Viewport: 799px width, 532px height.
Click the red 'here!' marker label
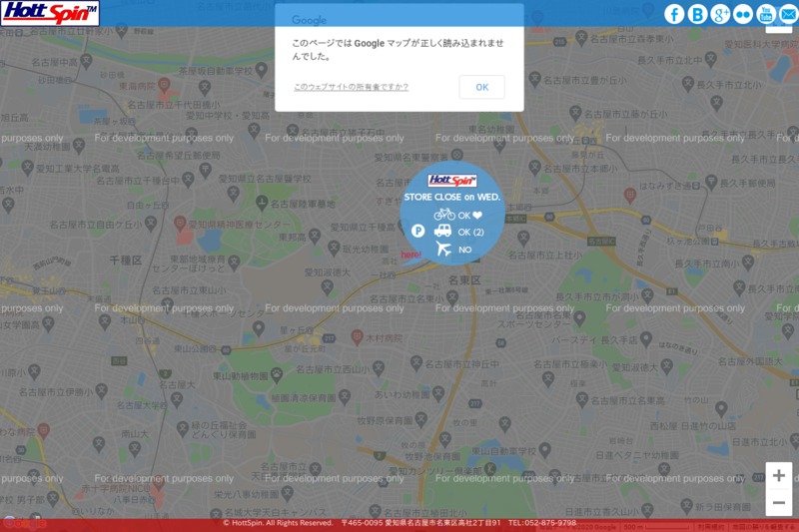click(410, 255)
